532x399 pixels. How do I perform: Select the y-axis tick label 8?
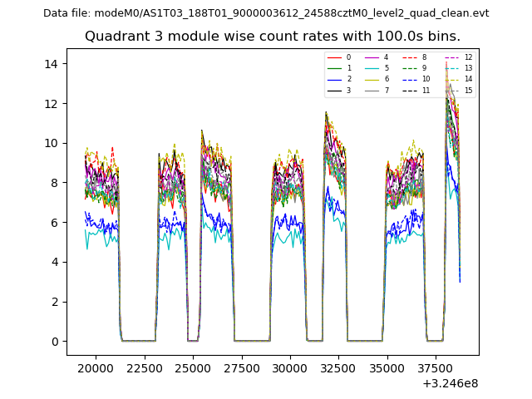coord(54,183)
